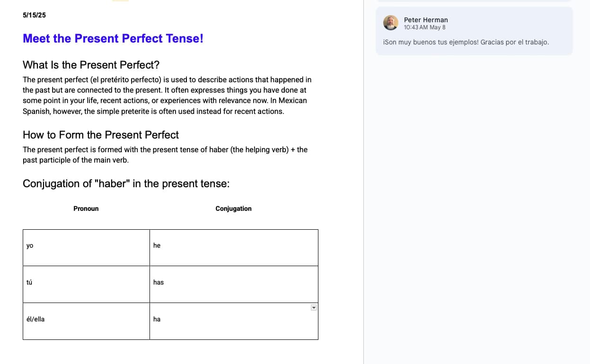Click the "Meet the Present Perfect Tense!" title

[113, 39]
